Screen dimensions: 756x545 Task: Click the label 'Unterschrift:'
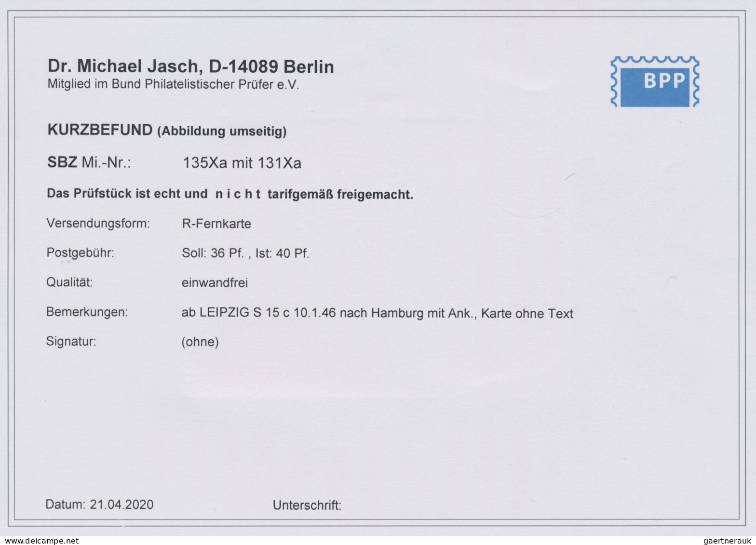[307, 505]
